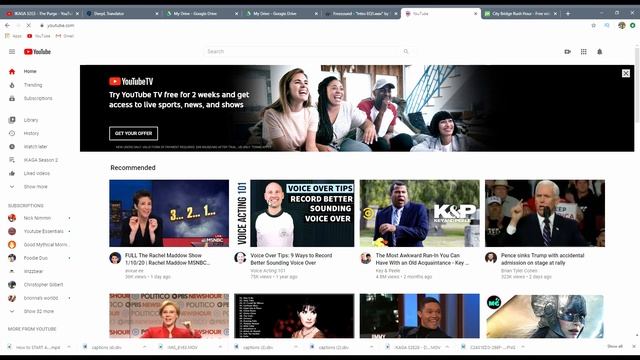Image resolution: width=640 pixels, height=360 pixels.
Task: Open the Rachel Maddow Show video thumbnail
Action: pos(169,213)
